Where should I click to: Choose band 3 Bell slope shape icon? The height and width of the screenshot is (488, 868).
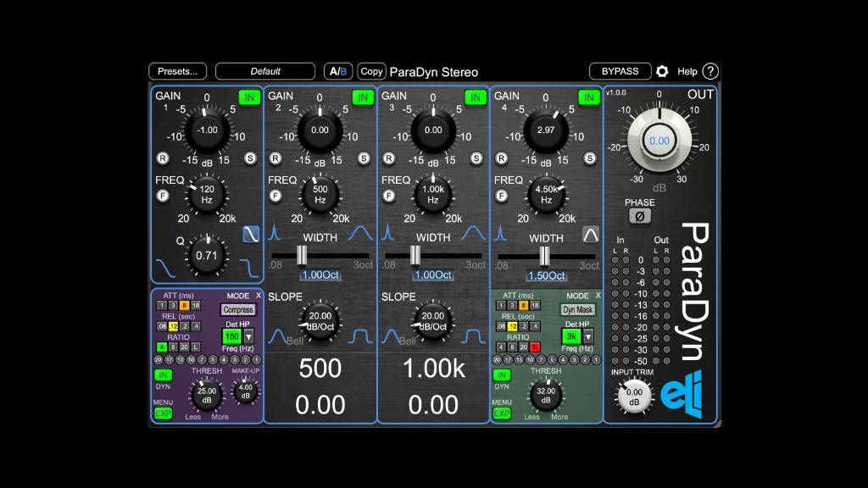point(391,335)
